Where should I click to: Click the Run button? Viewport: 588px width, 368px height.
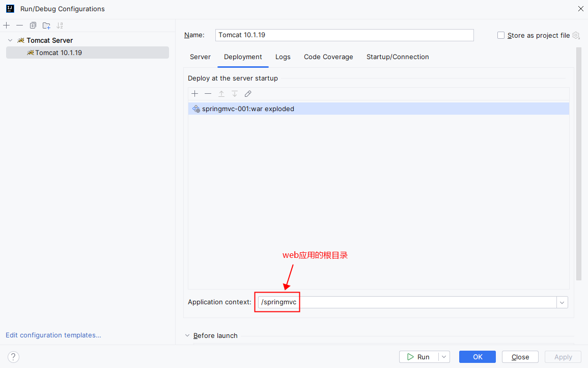(419, 357)
